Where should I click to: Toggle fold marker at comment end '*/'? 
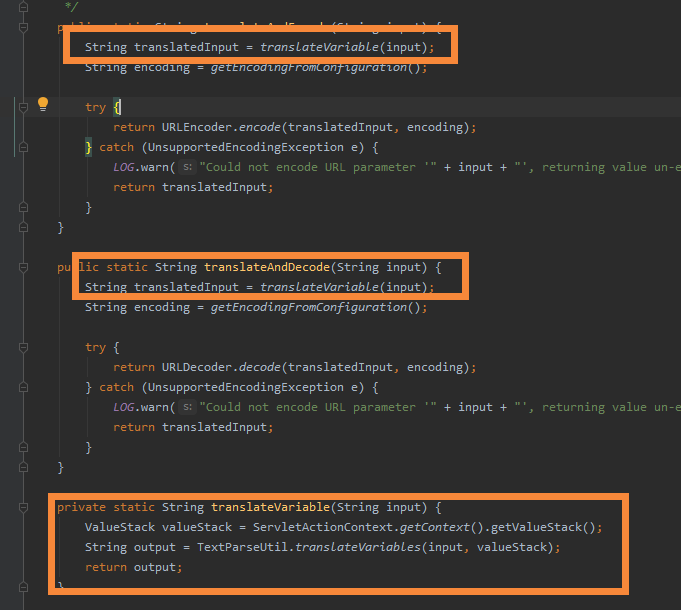point(23,7)
